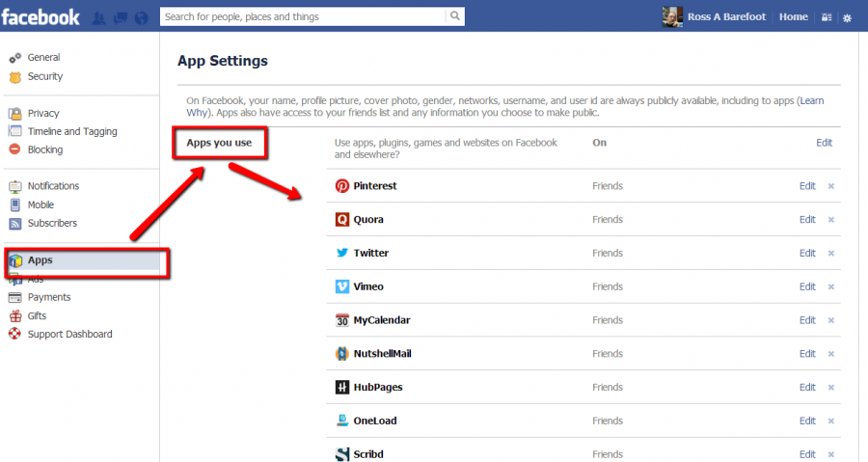Open the gear account menu
Viewport: 868px width, 462px height.
(847, 18)
